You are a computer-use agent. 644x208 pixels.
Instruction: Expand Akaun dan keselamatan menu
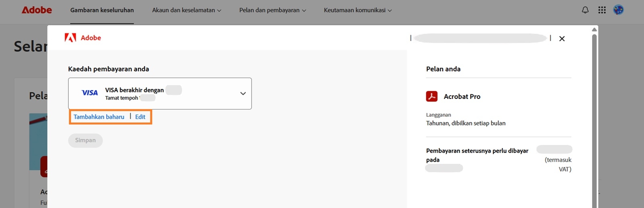click(x=187, y=10)
